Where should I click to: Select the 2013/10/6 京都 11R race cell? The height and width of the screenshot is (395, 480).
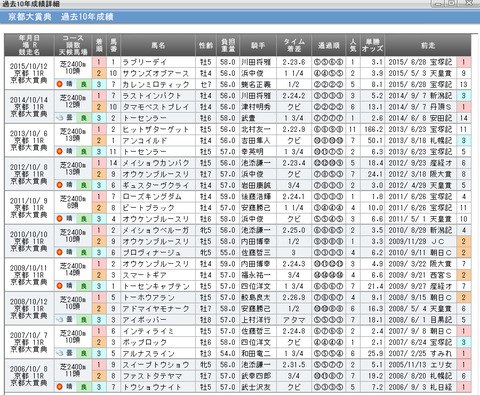pos(29,140)
